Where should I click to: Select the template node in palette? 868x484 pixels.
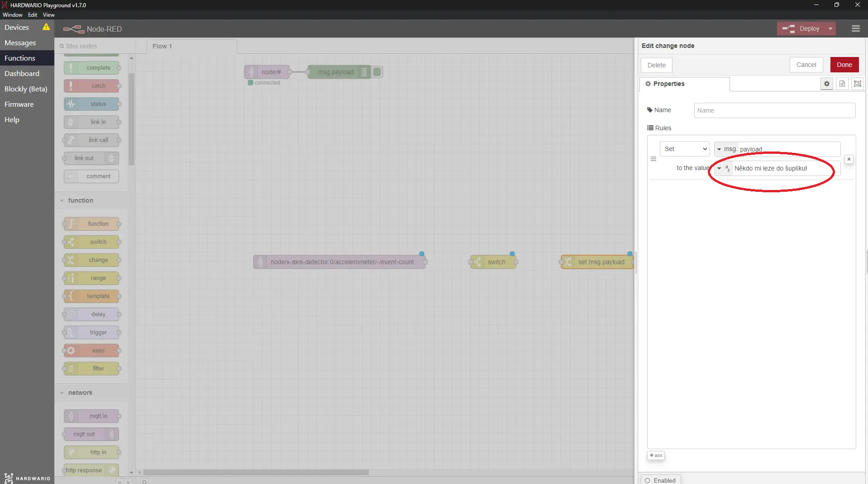point(91,296)
